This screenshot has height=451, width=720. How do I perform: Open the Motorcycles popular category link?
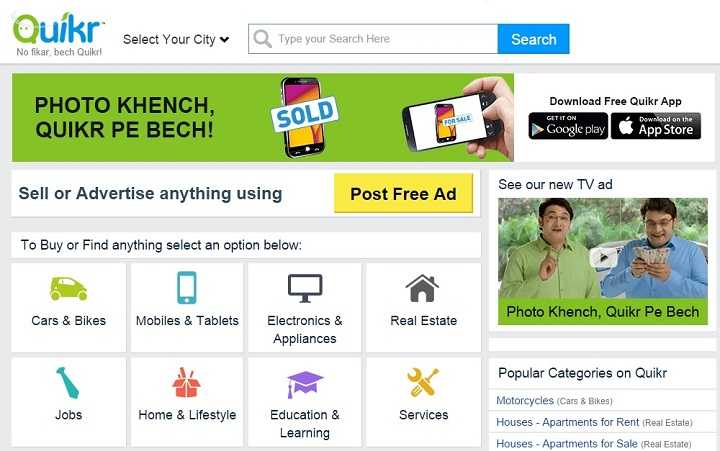pos(525,400)
